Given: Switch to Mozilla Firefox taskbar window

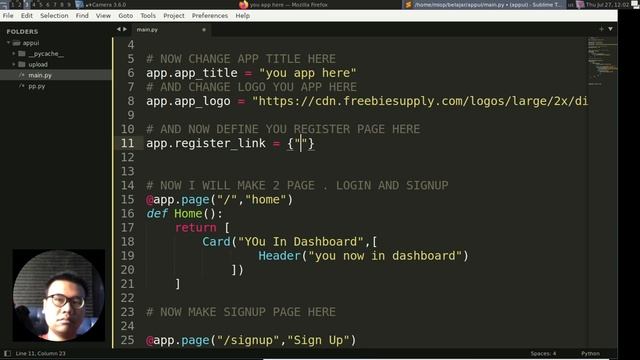Looking at the screenshot, I should coord(289,5).
